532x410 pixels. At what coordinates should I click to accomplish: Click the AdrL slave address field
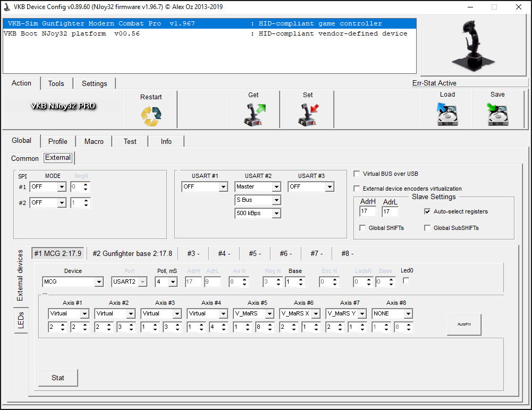pyautogui.click(x=390, y=211)
